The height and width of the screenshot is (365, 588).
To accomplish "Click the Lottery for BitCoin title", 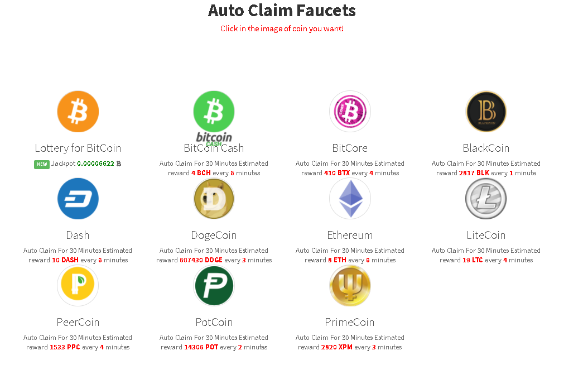I will coord(78,148).
